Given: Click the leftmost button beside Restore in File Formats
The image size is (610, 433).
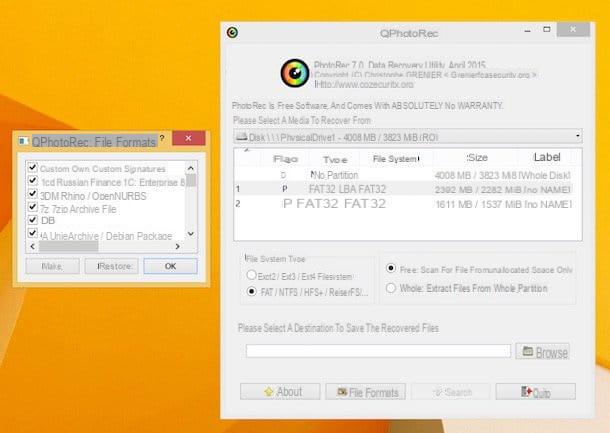Looking at the screenshot, I should click(53, 266).
